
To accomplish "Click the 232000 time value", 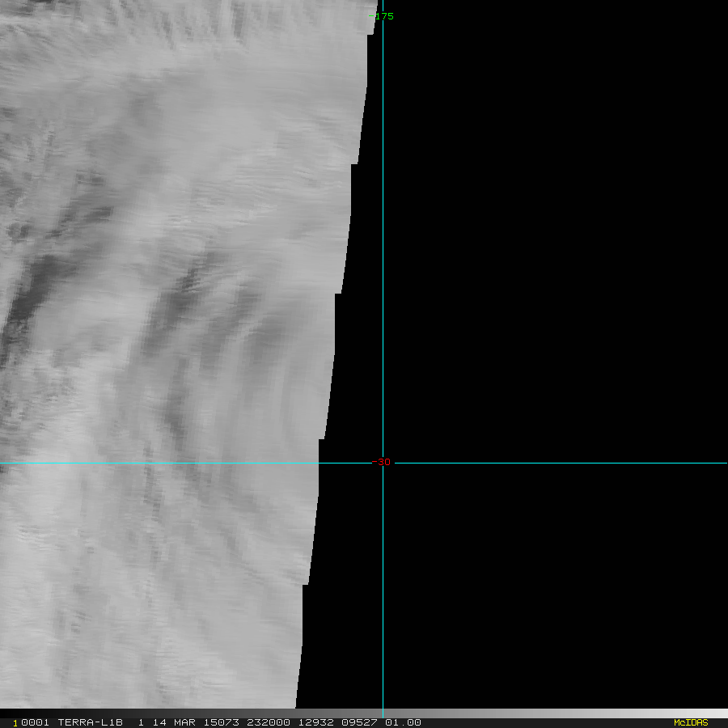I will pos(269,722).
